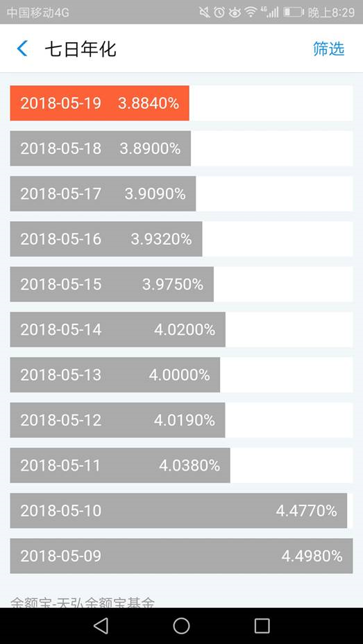The image size is (363, 644).
Task: Tap the 2018-05-14 4.0200% bar
Action: point(117,329)
